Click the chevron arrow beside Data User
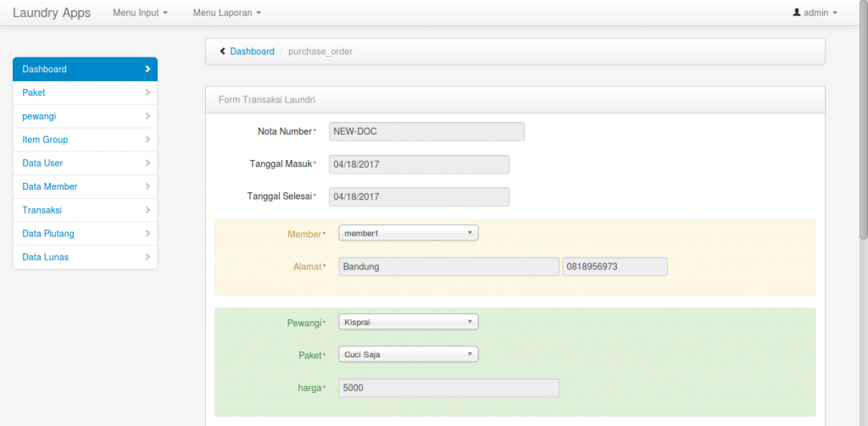 (147, 163)
